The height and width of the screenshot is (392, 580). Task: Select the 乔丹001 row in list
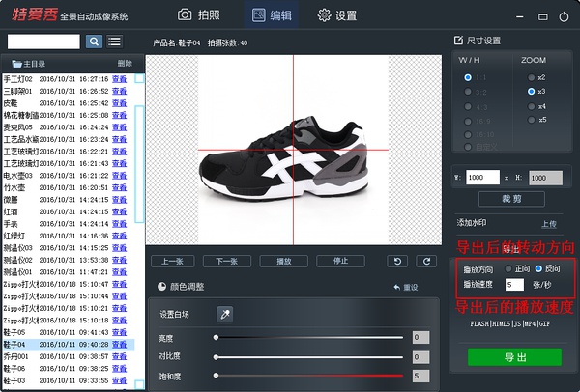[68, 356]
